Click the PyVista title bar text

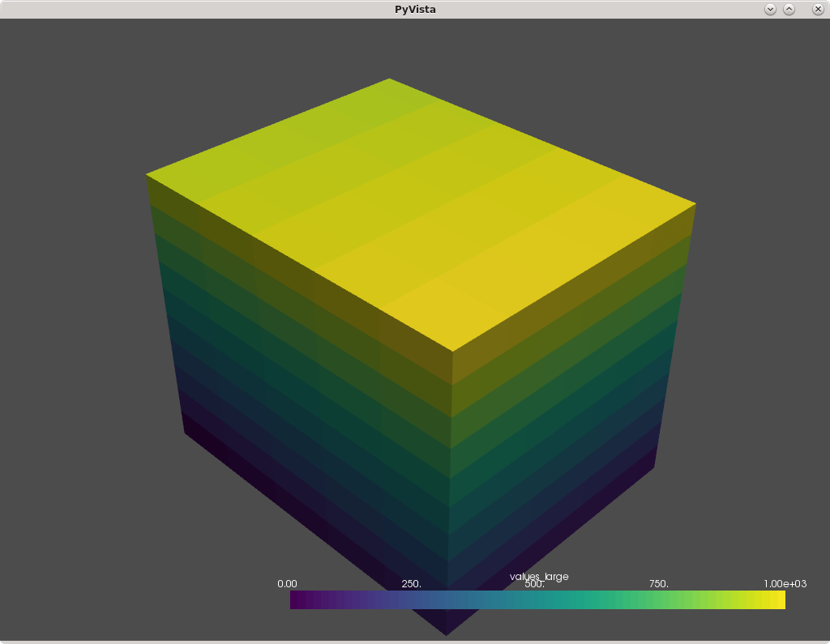coord(415,10)
